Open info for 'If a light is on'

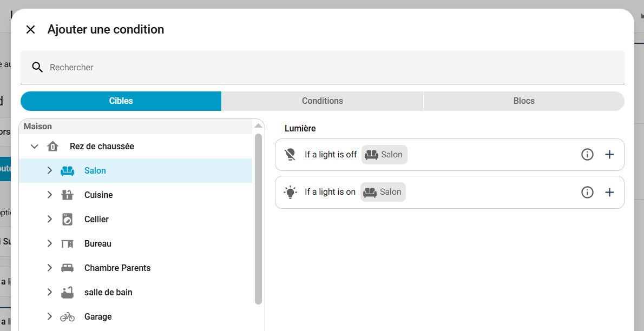(587, 192)
